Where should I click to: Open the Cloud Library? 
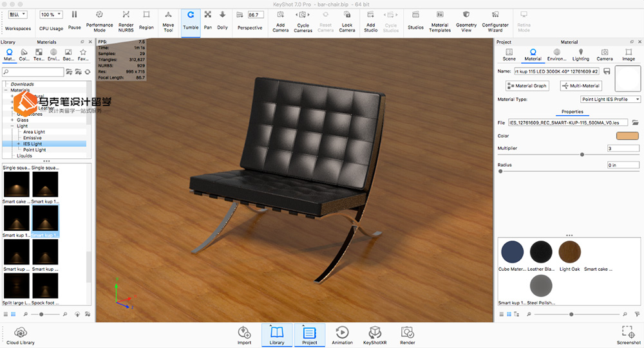(21, 335)
